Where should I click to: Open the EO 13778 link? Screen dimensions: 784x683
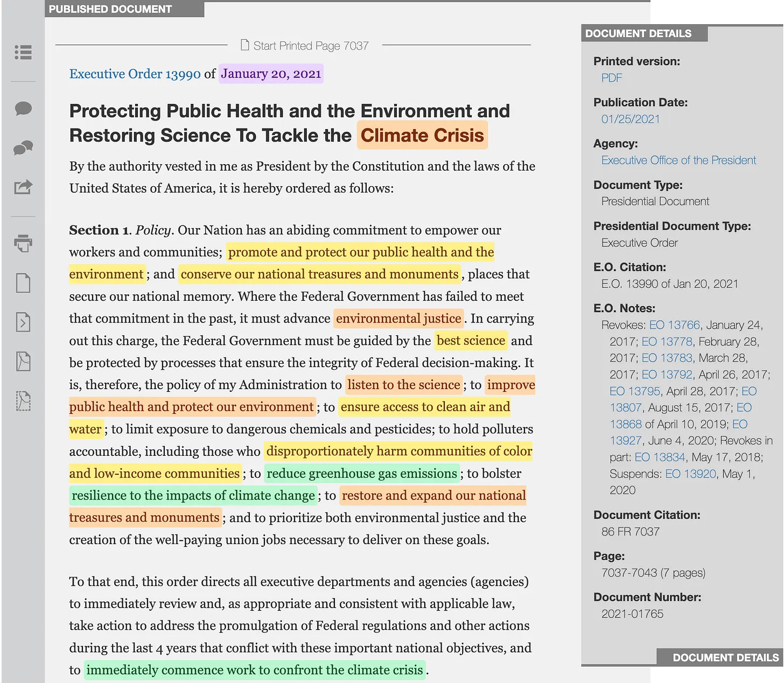[667, 342]
